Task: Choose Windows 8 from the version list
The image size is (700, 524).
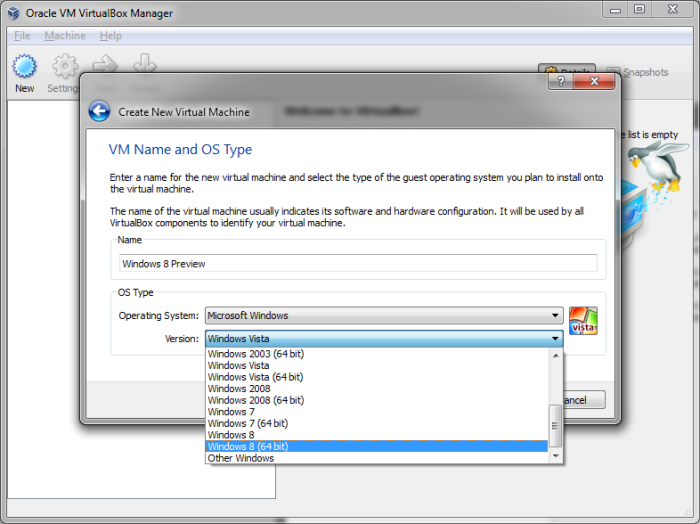Action: pos(377,435)
